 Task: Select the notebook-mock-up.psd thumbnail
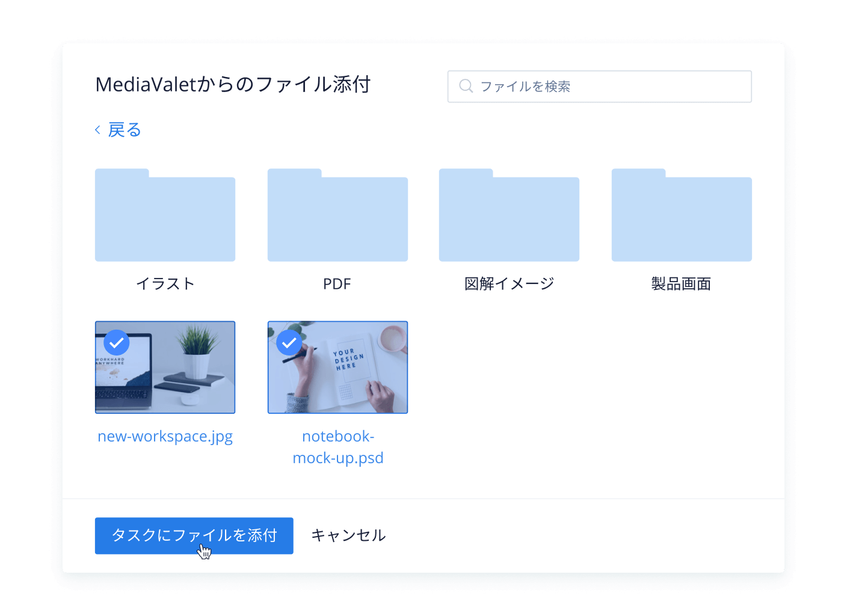coord(337,367)
